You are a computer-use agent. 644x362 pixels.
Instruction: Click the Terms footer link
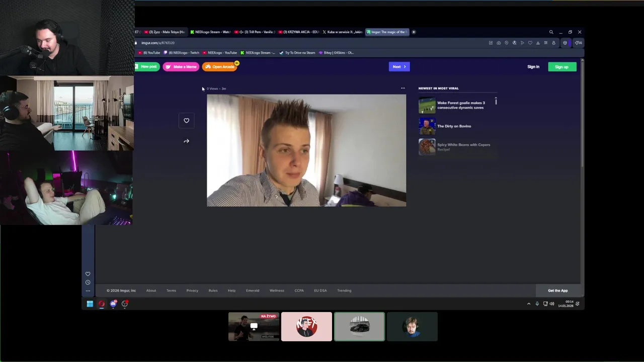point(171,291)
